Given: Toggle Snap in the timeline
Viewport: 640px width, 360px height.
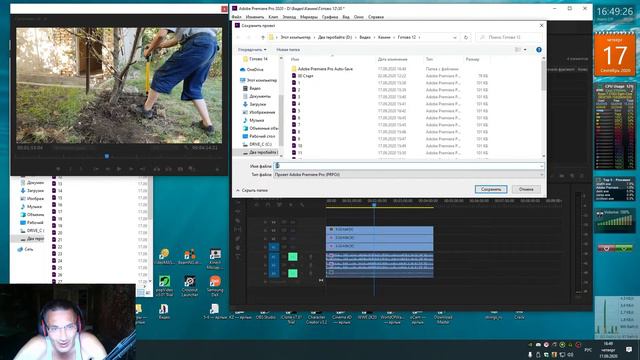Looking at the screenshot, I should (268, 204).
